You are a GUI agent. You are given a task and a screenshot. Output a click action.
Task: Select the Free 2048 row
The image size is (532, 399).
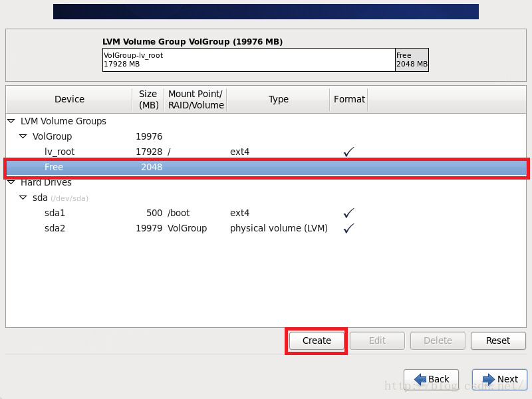[266, 167]
